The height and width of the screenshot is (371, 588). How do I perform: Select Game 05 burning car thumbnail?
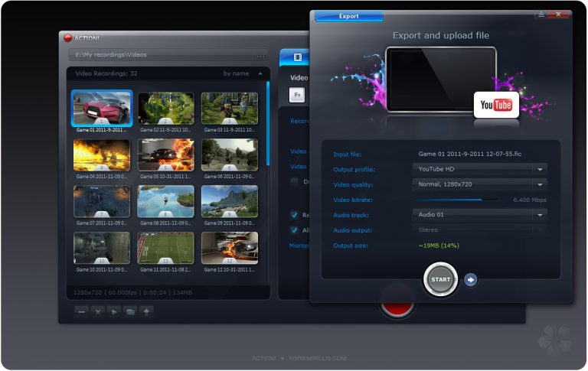[x=165, y=155]
